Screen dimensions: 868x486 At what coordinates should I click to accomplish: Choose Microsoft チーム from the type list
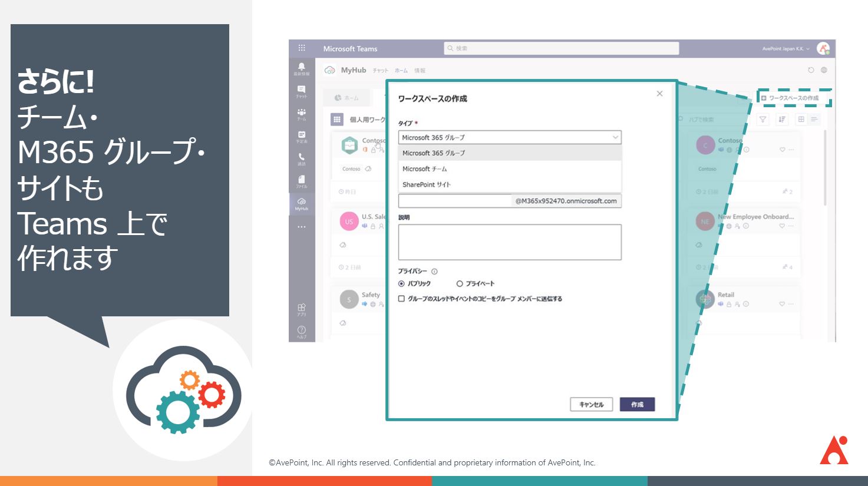[x=510, y=168]
